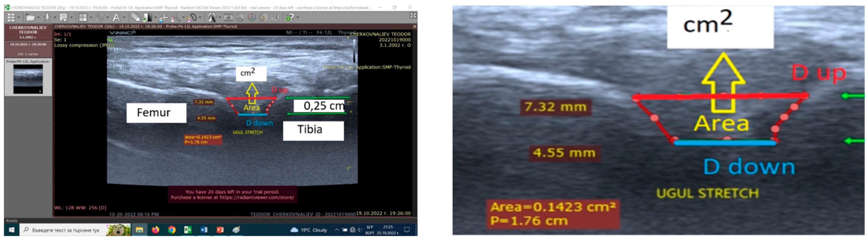Select the window level contrast tool
The height and width of the screenshot is (240, 868).
click(148, 17)
